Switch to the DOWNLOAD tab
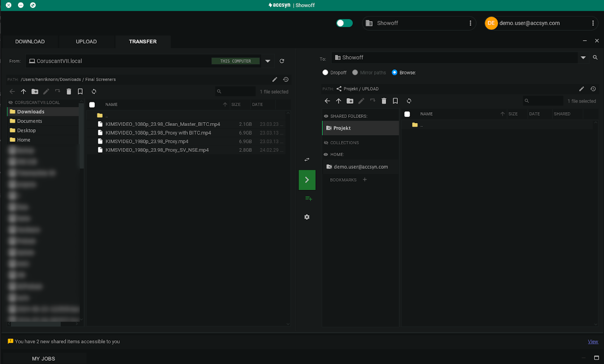Screen dimensions: 604x364 tap(30, 41)
